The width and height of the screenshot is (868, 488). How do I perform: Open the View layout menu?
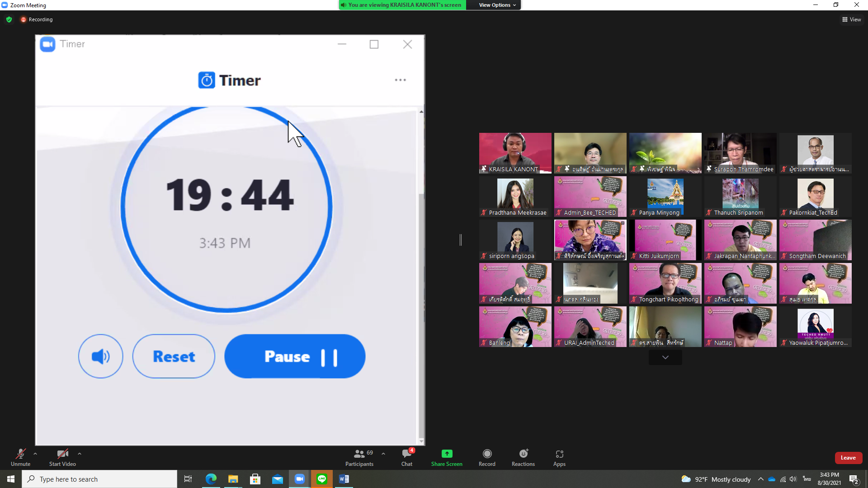(x=851, y=19)
